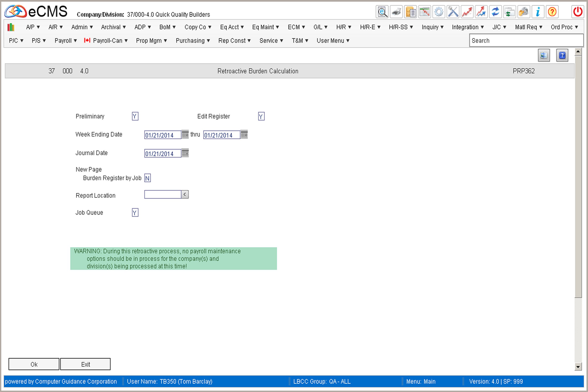Click in the Search box
This screenshot has width=588, height=392.
526,41
